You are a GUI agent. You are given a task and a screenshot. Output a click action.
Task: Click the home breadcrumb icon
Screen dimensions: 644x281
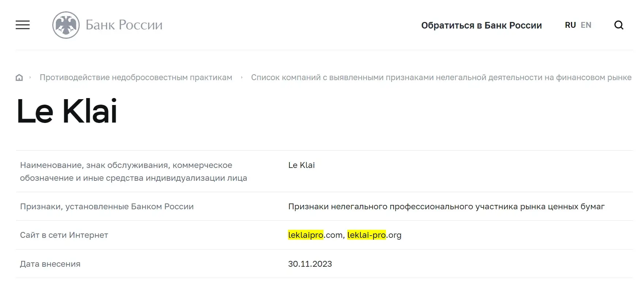click(19, 78)
